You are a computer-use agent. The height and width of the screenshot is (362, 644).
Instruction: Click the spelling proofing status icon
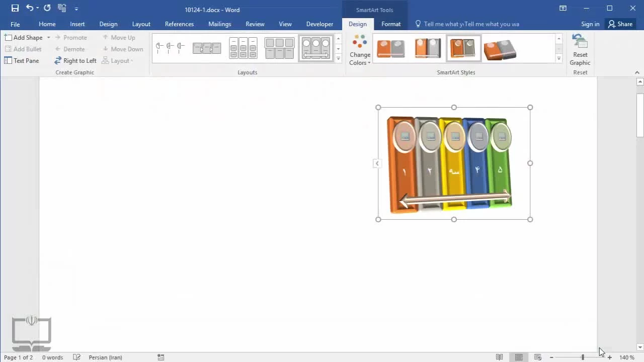coord(76,357)
